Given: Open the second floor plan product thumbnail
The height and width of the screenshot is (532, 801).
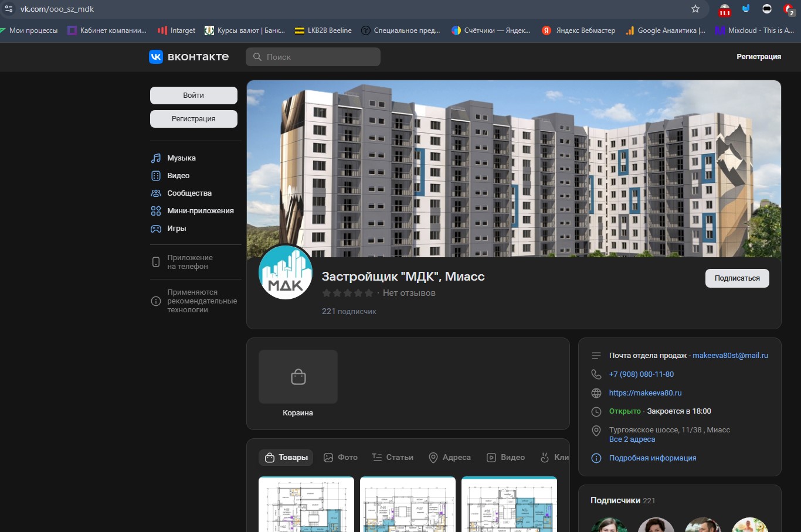Looking at the screenshot, I should 408,504.
